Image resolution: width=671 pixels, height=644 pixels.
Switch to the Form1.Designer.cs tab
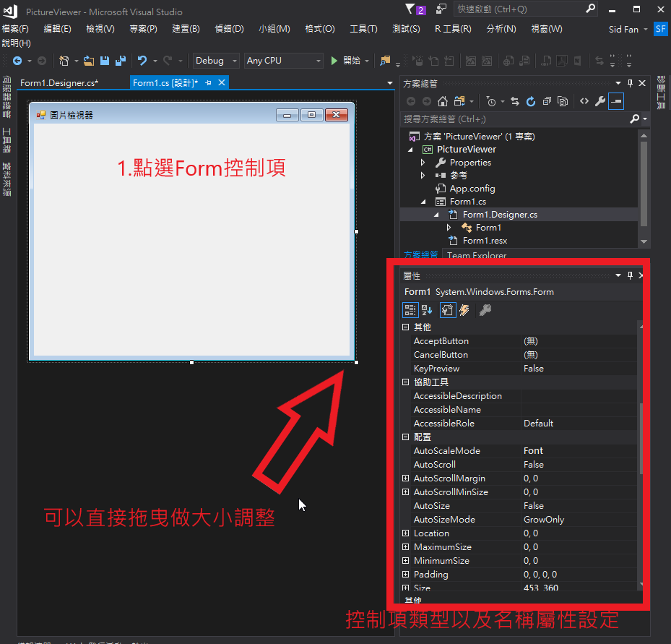coord(59,83)
